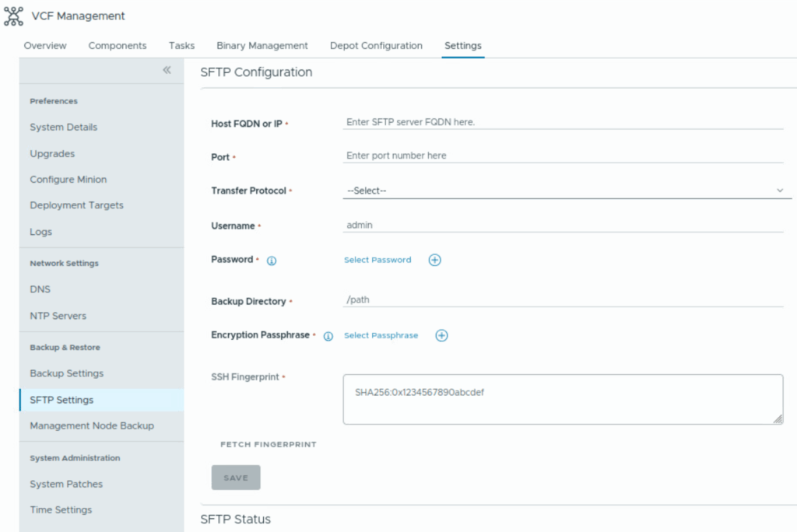Click the Select Password link
797x532 pixels.
pos(377,260)
